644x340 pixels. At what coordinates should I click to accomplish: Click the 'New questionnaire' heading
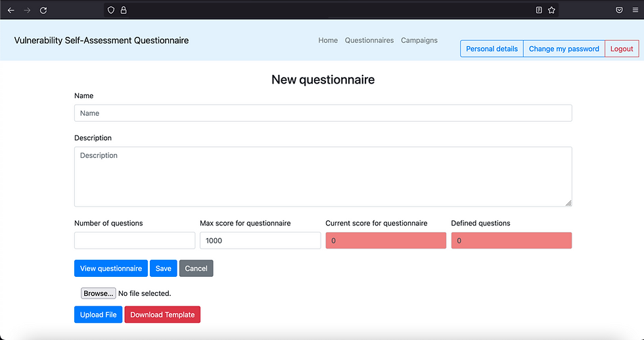pos(323,80)
